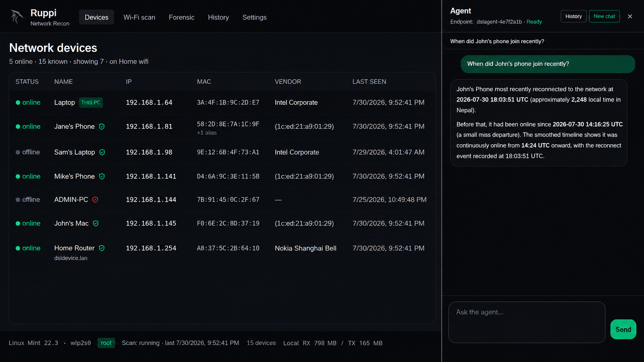644x362 pixels.
Task: Click the root badge in status bar
Action: (x=106, y=343)
